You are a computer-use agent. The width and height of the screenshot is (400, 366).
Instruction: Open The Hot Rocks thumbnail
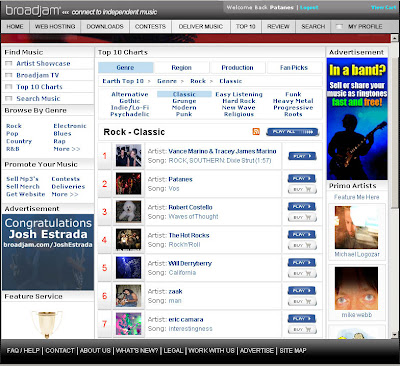pos(128,239)
